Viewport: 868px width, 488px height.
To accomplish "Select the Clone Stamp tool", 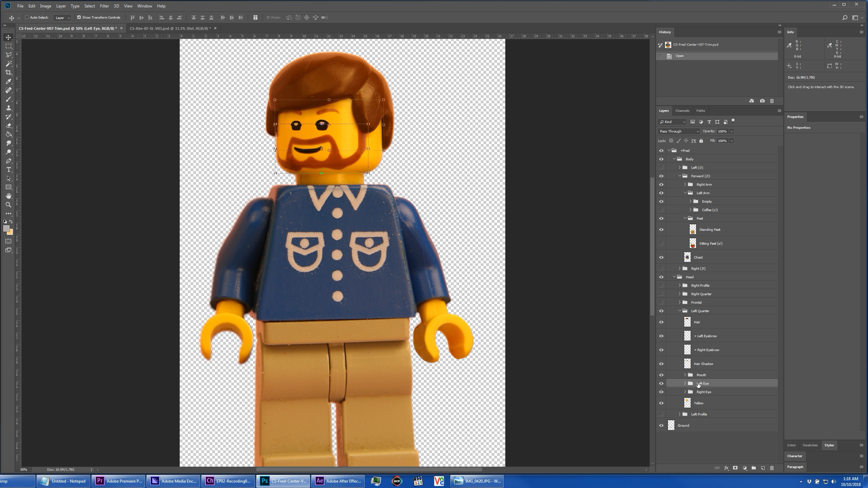I will click(8, 108).
